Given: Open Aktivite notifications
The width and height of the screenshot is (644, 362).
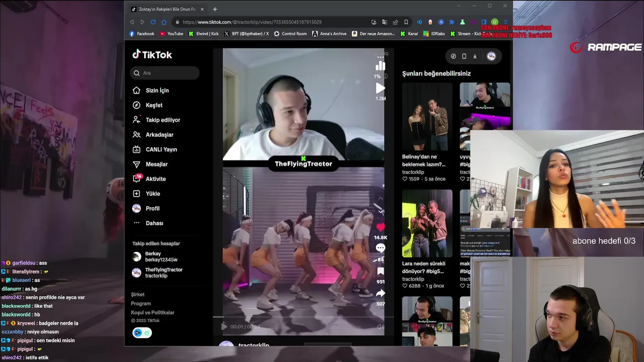Looking at the screenshot, I should (149, 179).
